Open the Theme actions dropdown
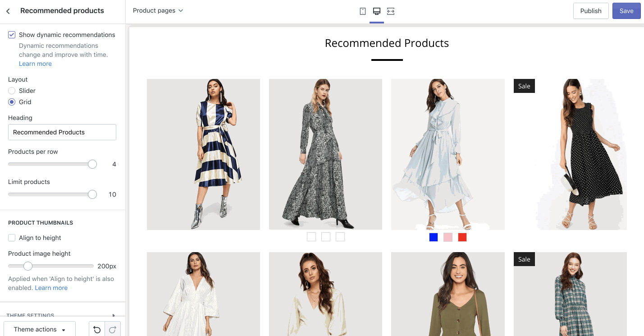 point(40,329)
